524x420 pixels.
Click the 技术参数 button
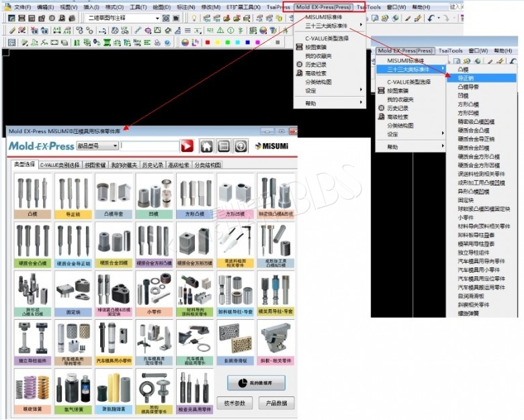point(234,403)
